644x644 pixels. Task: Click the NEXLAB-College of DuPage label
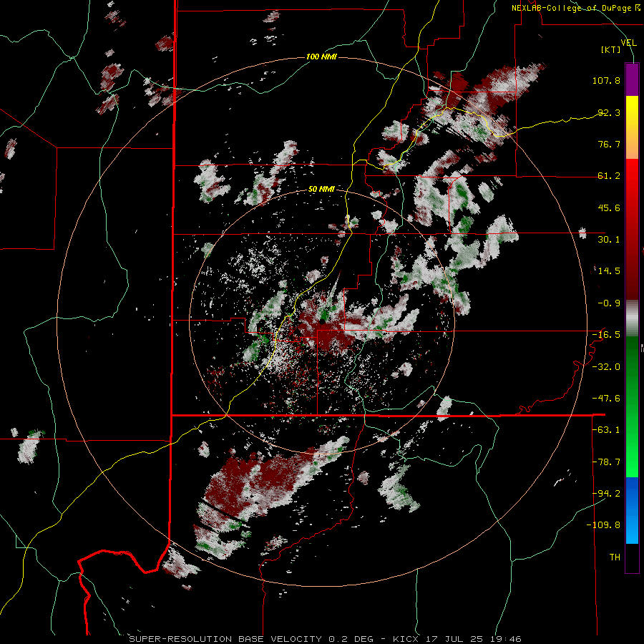pyautogui.click(x=577, y=8)
